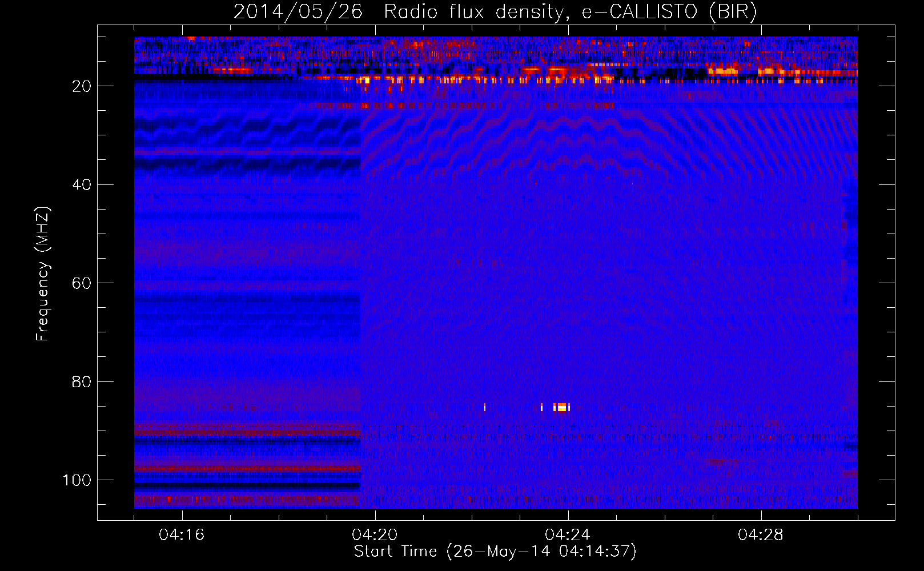Click the '04:24' time tick label
Viewport: 924px width, 571px height.
pyautogui.click(x=568, y=535)
